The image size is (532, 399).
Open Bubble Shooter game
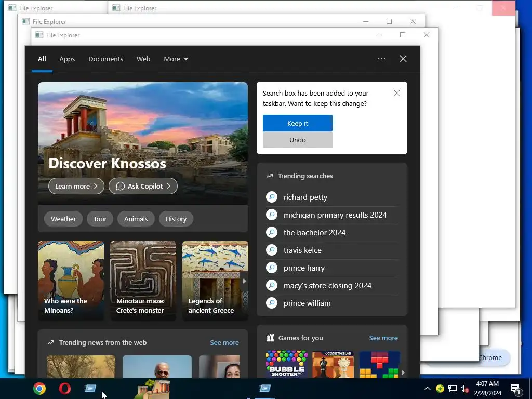[287, 364]
